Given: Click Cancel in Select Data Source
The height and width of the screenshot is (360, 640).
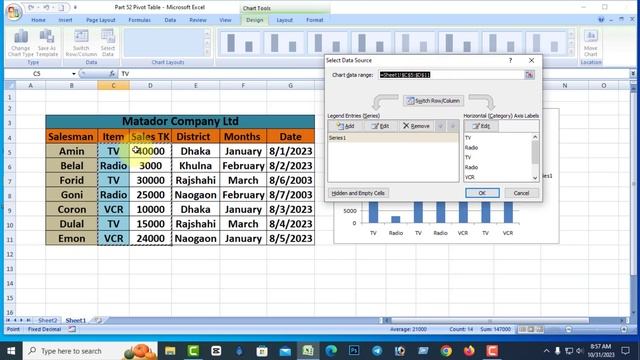Looking at the screenshot, I should tap(521, 193).
